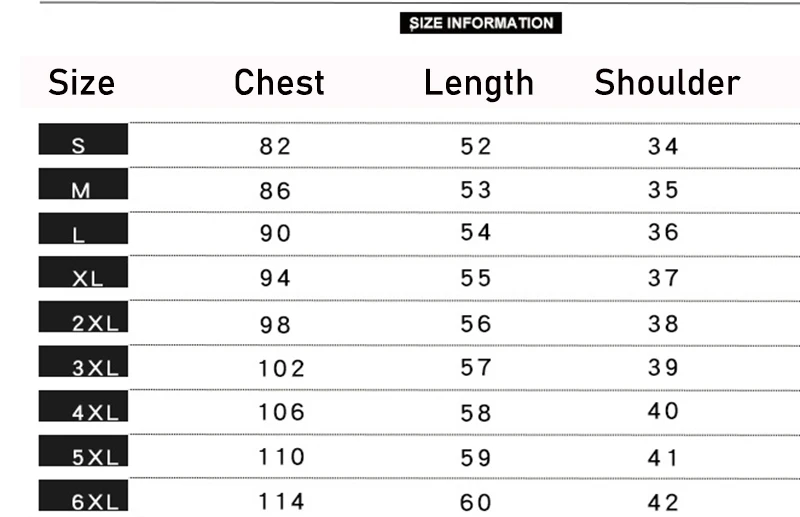Image resolution: width=800 pixels, height=517 pixels.
Task: Select the Size column header
Action: pos(82,83)
